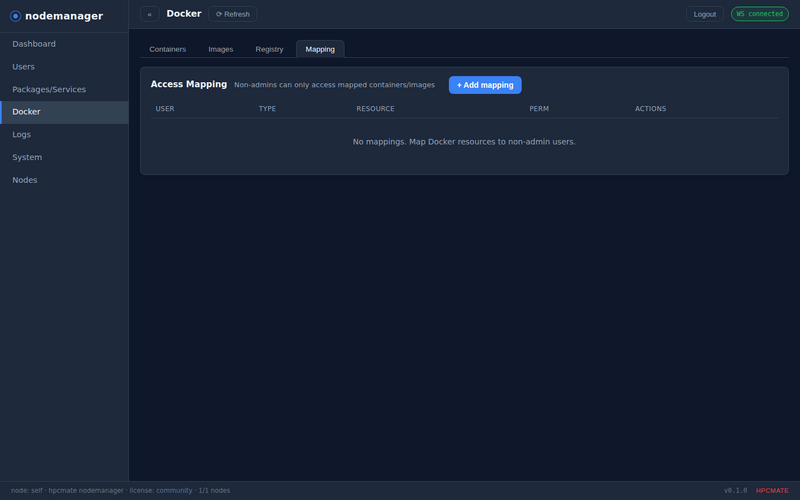Switch to the Containers tab

point(167,49)
